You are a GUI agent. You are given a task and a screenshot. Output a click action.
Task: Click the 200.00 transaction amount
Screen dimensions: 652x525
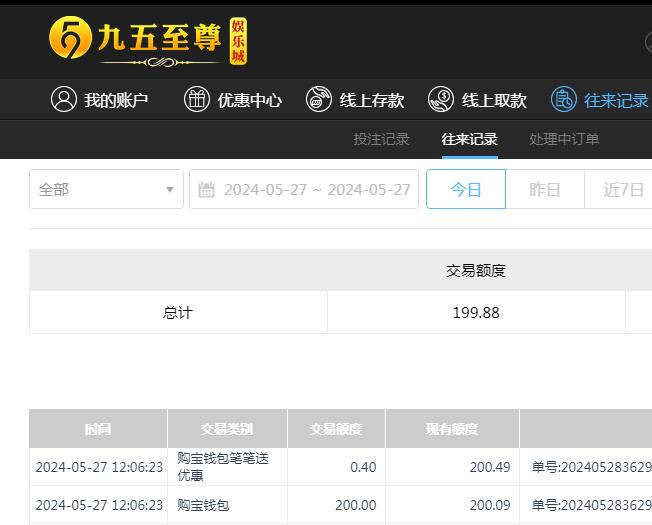pos(356,505)
